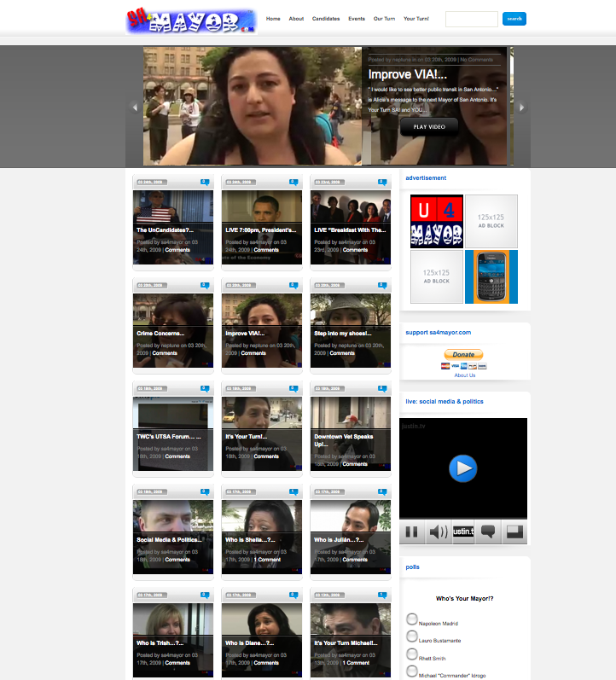Viewport: 616px width, 680px height.
Task: Open comment bubble on The UnCandidates card
Action: coord(205,182)
